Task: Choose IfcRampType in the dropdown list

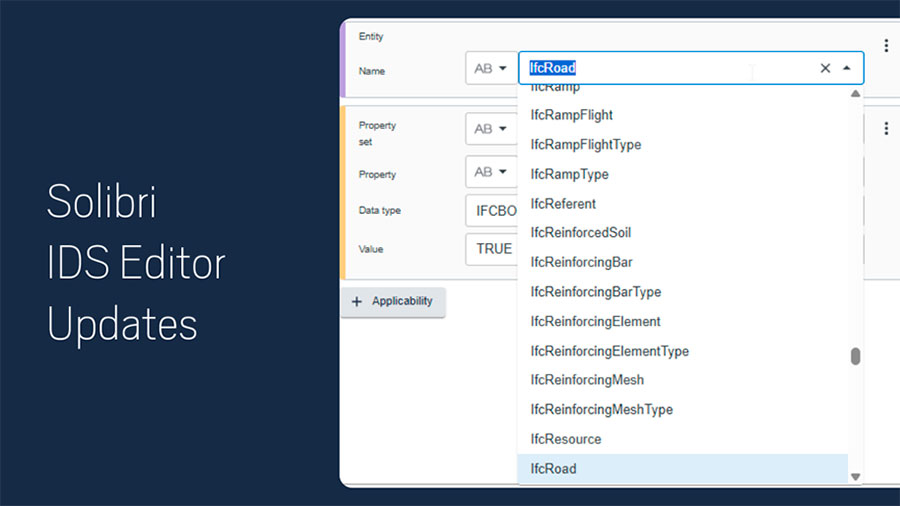Action: click(x=569, y=174)
